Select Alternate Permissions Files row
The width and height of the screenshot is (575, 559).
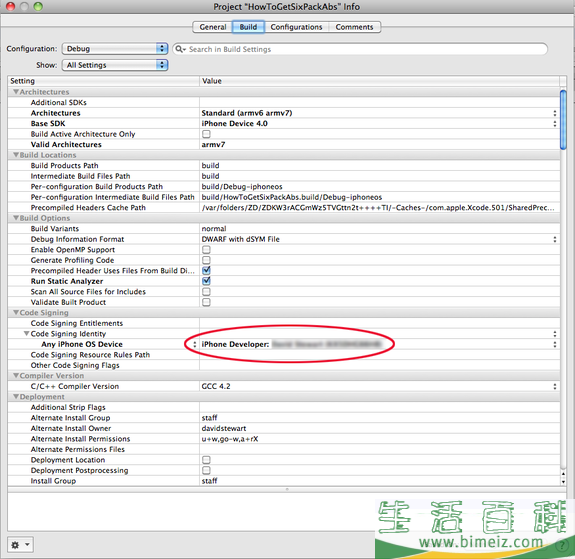click(284, 449)
